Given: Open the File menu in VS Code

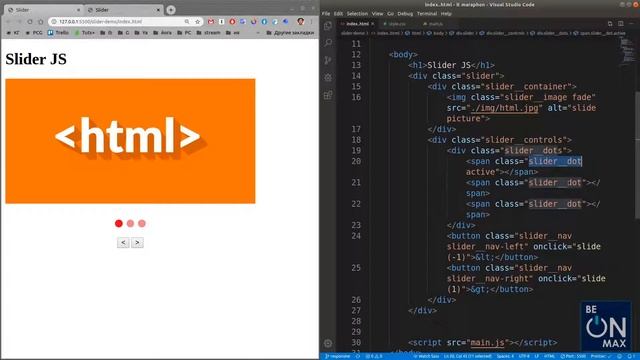Looking at the screenshot, I should (326, 14).
